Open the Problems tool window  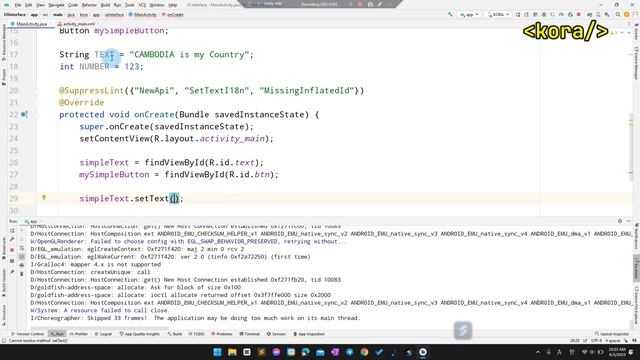[x=222, y=334]
